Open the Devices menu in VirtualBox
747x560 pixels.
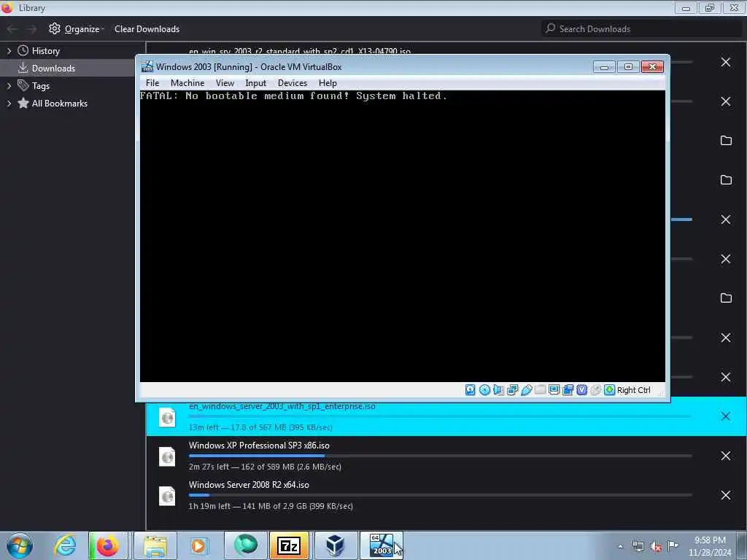point(293,83)
